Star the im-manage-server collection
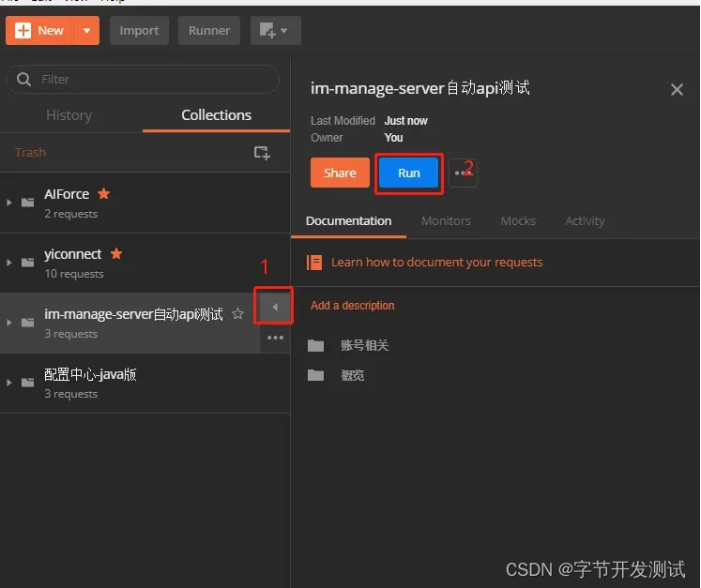 click(x=237, y=313)
